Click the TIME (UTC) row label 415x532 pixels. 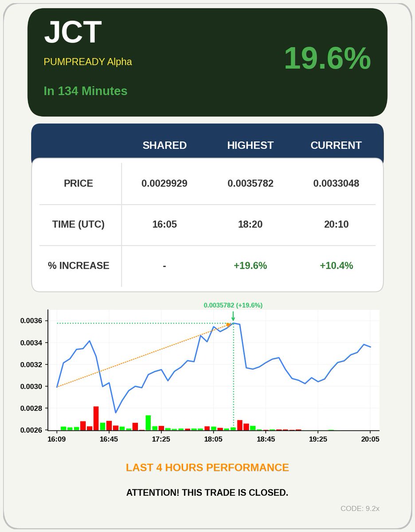pos(78,224)
